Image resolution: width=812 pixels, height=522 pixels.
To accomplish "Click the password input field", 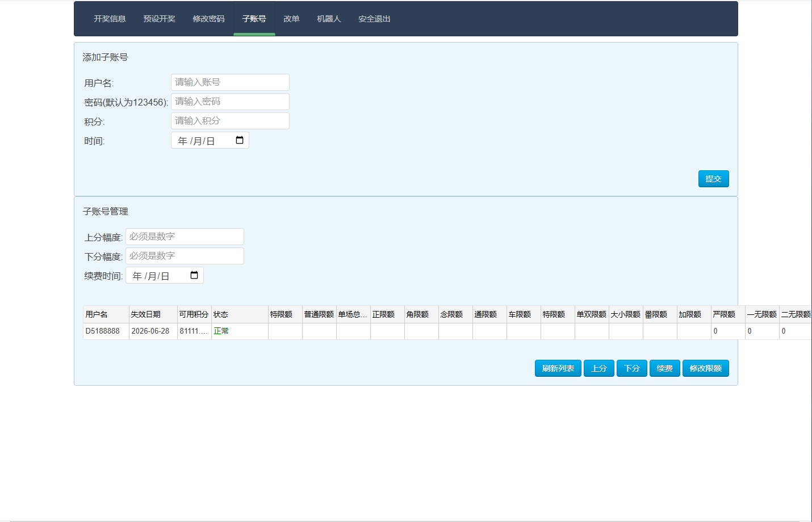I will (x=230, y=102).
